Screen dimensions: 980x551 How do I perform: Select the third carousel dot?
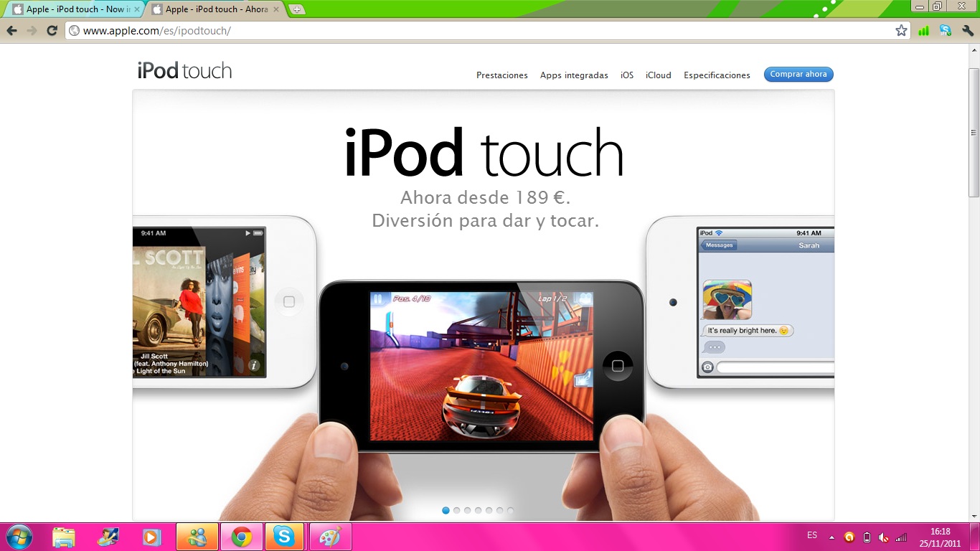point(467,510)
